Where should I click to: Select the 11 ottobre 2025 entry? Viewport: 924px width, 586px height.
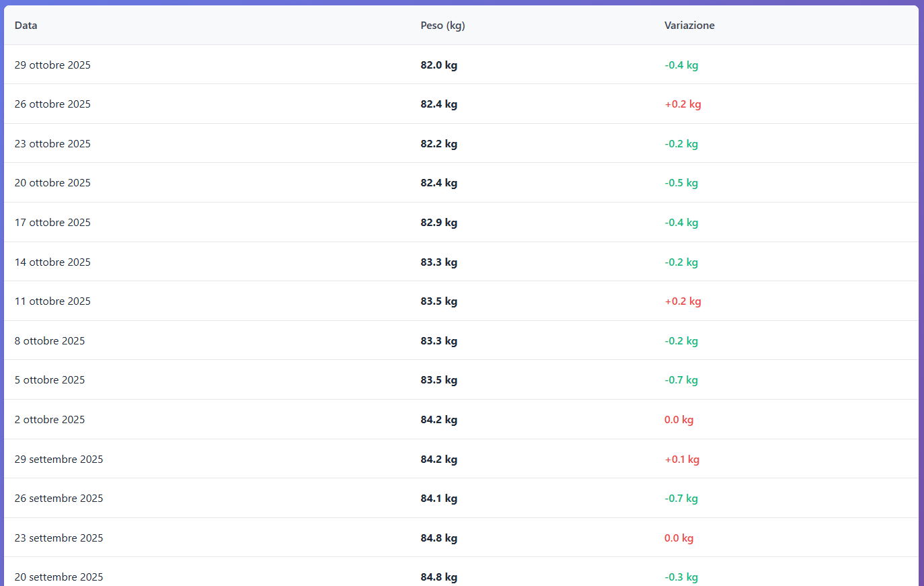click(52, 301)
